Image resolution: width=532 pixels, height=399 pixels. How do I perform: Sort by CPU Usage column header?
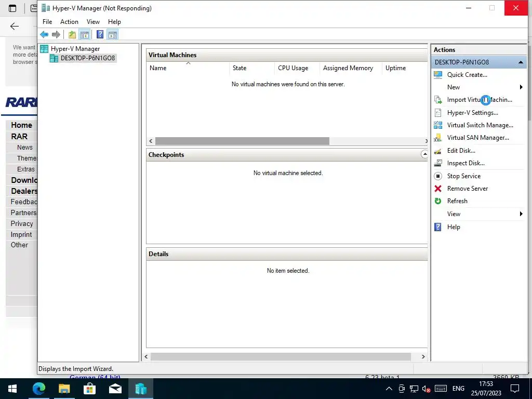(297, 68)
